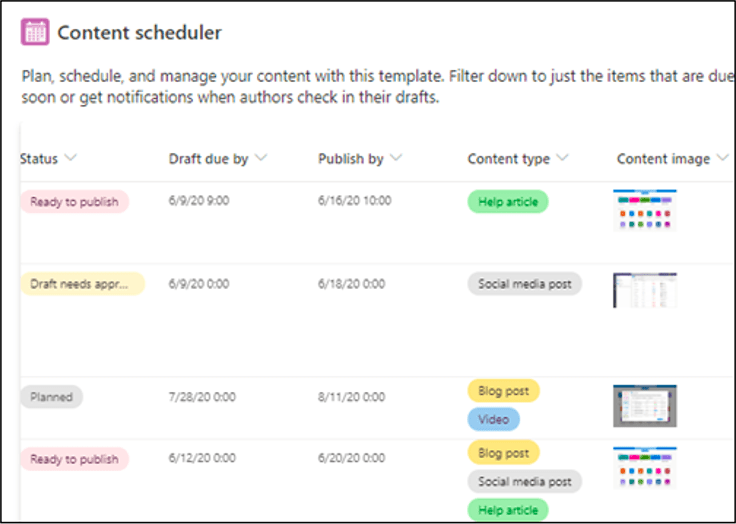This screenshot has height=524, width=736.
Task: Open the Social media post row thumbnail
Action: click(644, 290)
